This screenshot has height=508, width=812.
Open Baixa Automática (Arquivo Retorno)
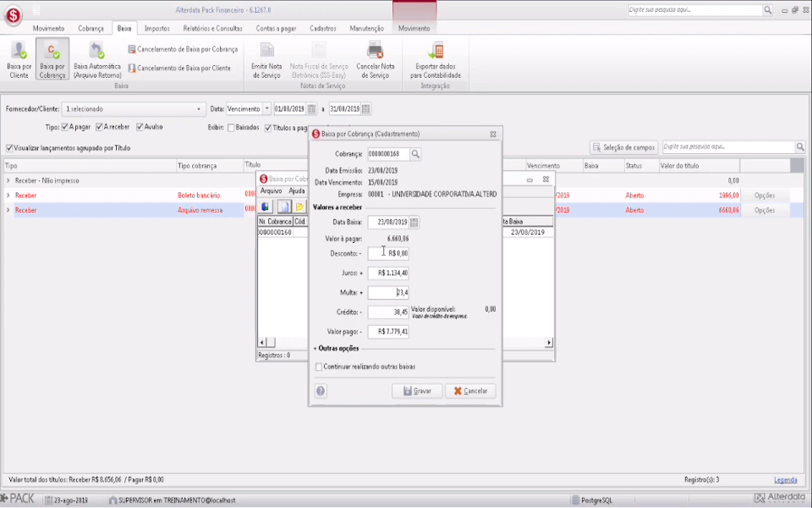pyautogui.click(x=96, y=59)
